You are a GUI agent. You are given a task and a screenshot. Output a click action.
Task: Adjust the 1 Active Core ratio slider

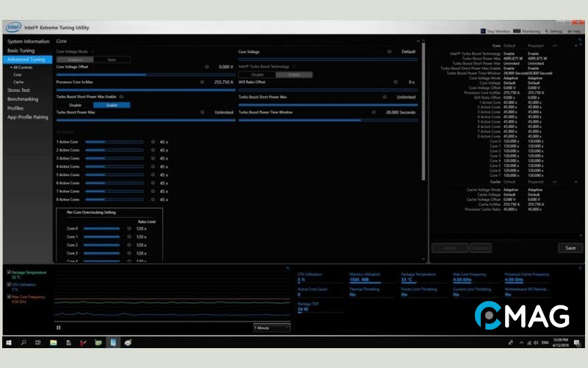tap(115, 142)
